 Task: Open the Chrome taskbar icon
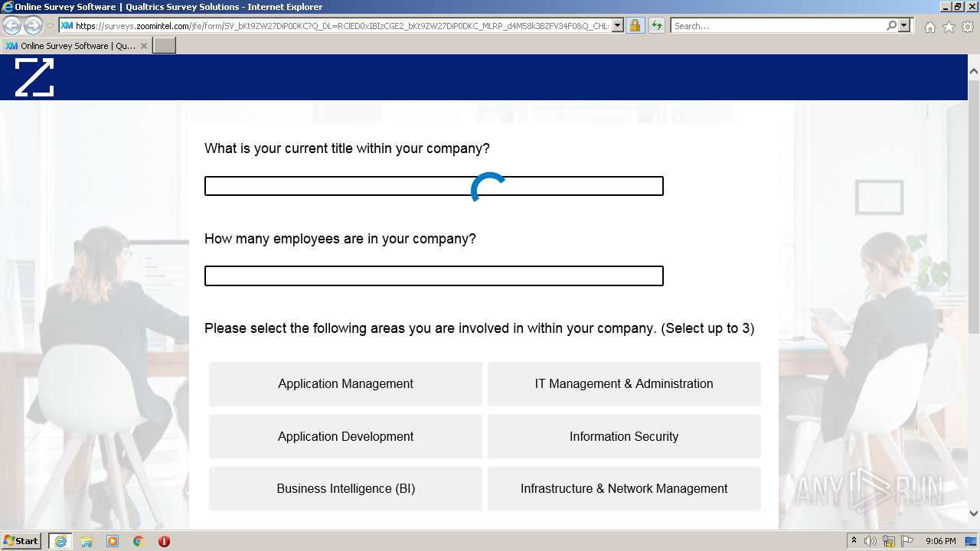pos(139,541)
